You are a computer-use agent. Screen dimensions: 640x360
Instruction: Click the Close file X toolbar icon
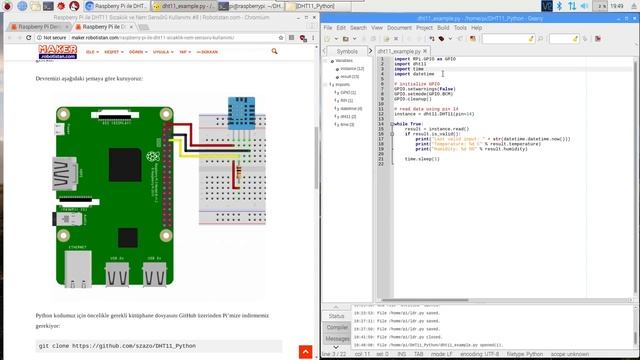pyautogui.click(x=396, y=39)
